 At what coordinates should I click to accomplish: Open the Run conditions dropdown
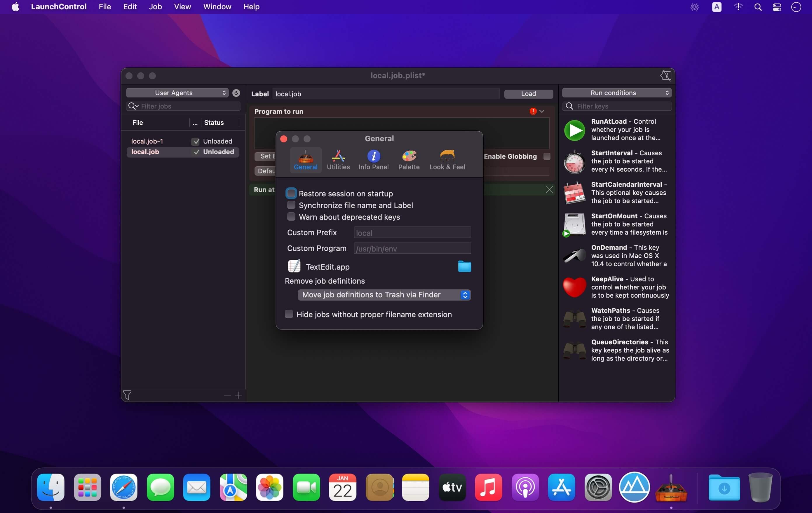pyautogui.click(x=616, y=93)
